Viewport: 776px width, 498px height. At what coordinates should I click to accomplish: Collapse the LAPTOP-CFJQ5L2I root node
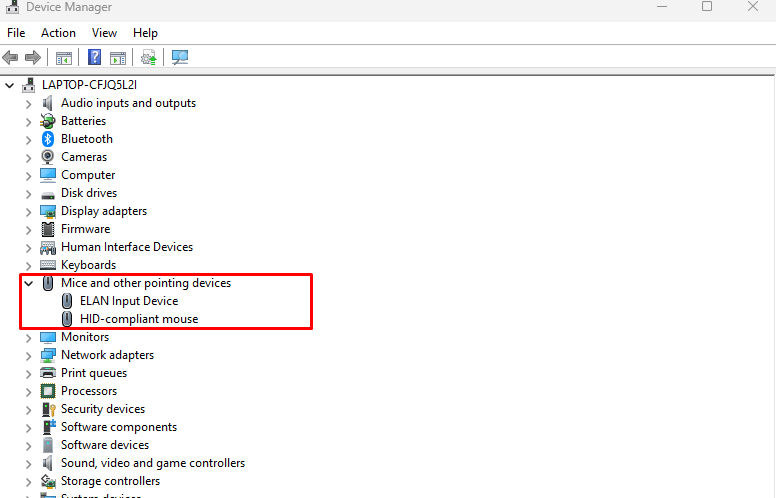tap(9, 85)
